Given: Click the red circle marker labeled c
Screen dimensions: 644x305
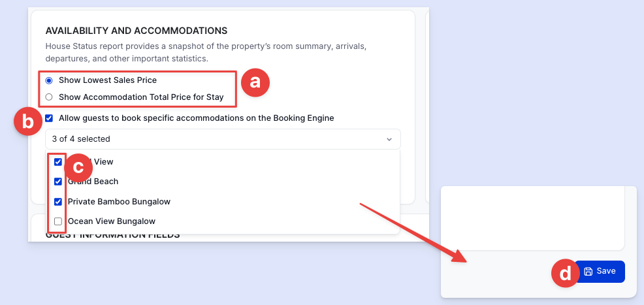Looking at the screenshot, I should click(x=78, y=167).
